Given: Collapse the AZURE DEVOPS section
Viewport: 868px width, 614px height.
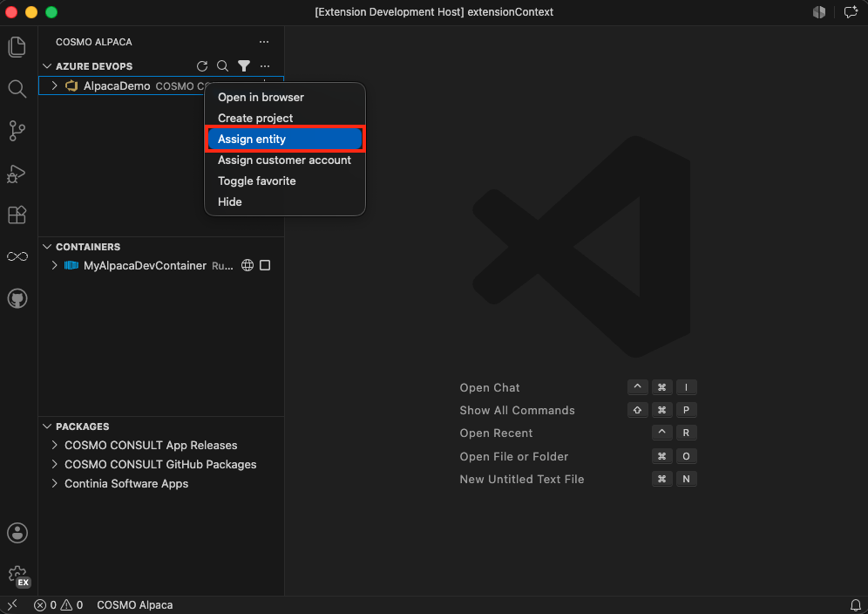Looking at the screenshot, I should [x=47, y=66].
